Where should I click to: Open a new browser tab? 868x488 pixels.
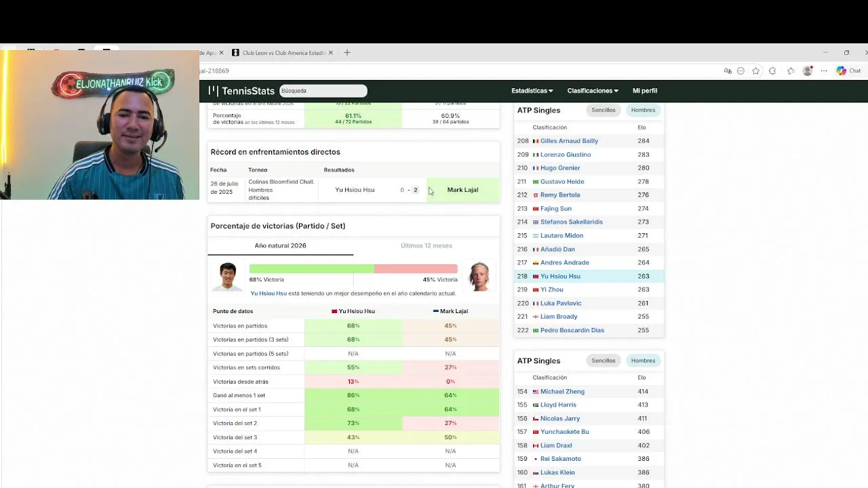pyautogui.click(x=347, y=53)
